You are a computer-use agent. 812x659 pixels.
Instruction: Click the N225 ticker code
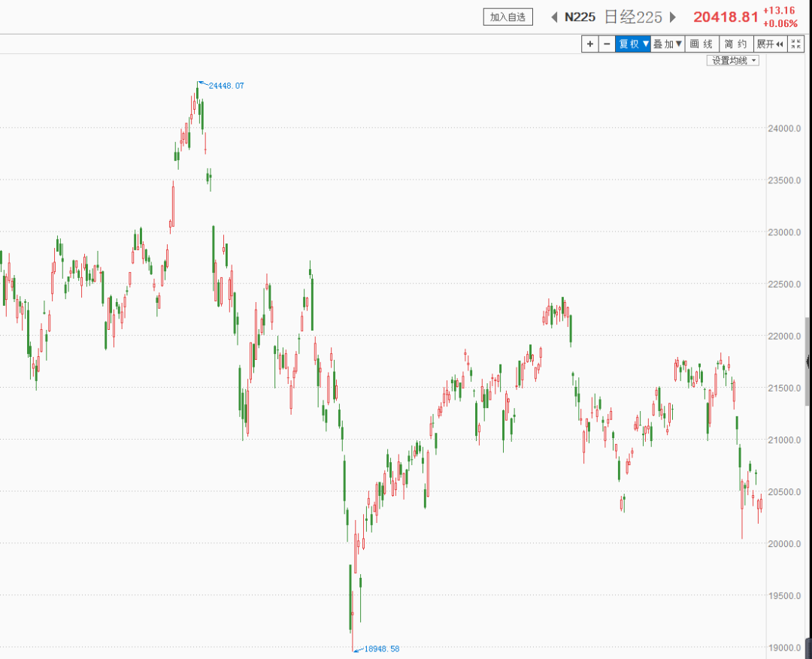point(580,17)
